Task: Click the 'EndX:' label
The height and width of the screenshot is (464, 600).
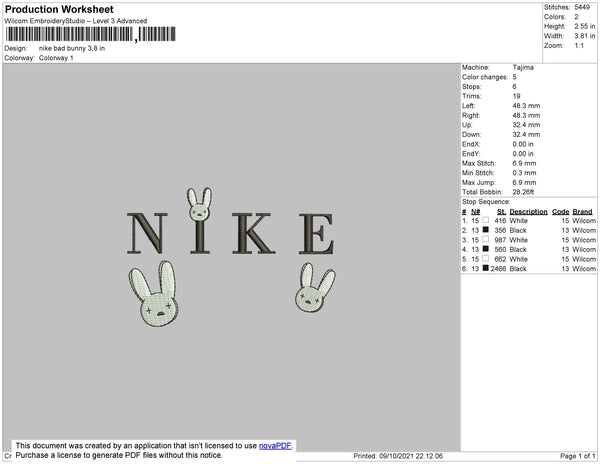Action: [x=471, y=144]
